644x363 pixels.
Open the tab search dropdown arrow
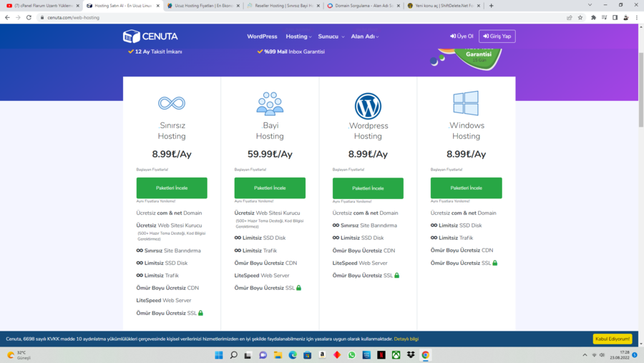[x=590, y=5]
